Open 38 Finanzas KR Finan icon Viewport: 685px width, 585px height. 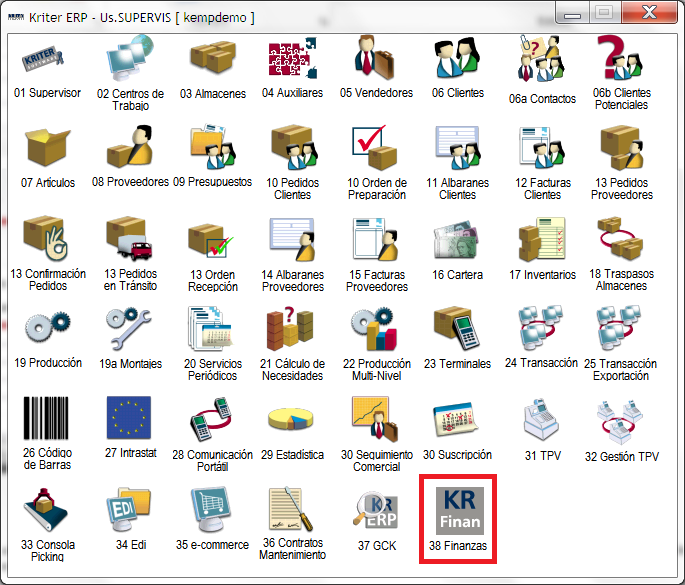click(x=460, y=511)
